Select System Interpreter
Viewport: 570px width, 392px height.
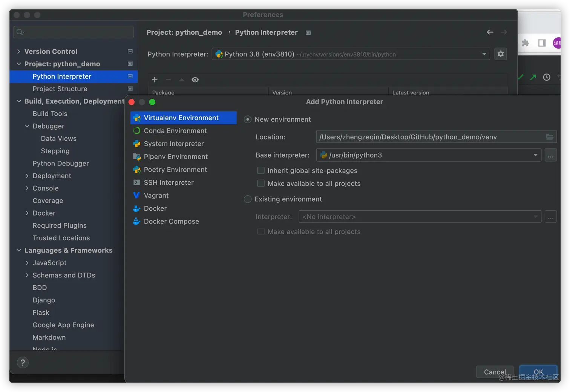click(x=184, y=144)
